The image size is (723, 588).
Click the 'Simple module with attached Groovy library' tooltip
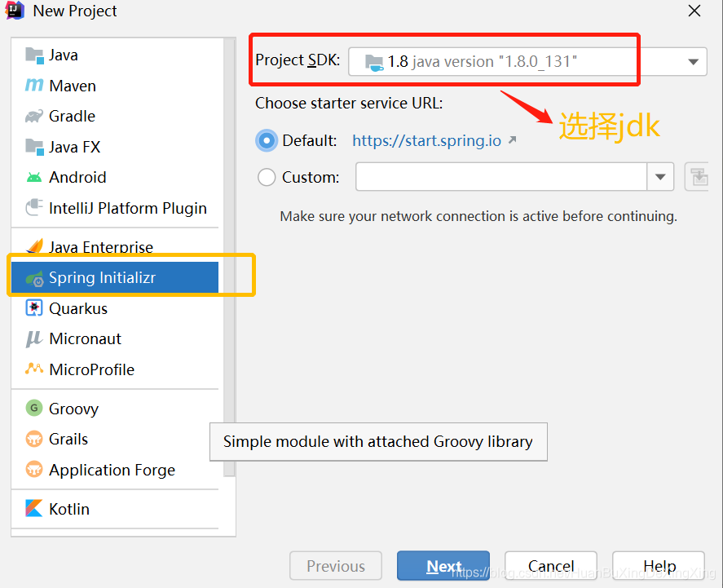[378, 442]
